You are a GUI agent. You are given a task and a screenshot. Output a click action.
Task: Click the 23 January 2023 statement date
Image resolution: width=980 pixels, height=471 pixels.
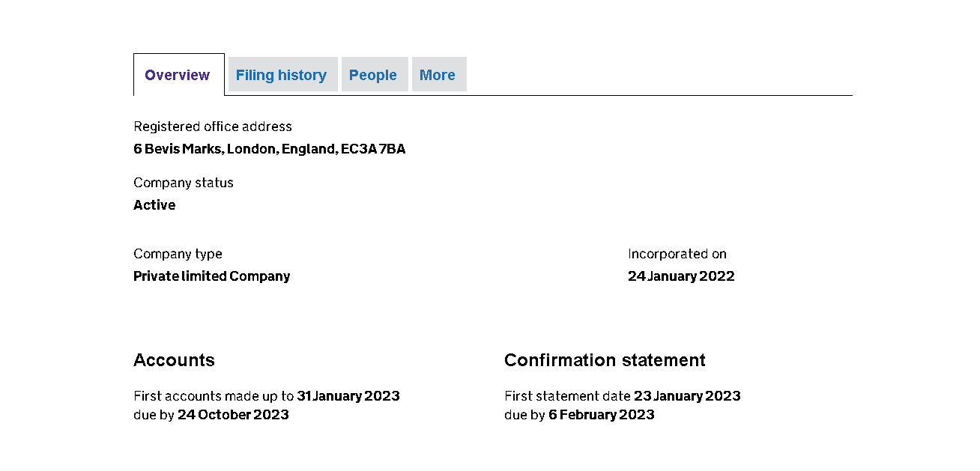point(687,396)
